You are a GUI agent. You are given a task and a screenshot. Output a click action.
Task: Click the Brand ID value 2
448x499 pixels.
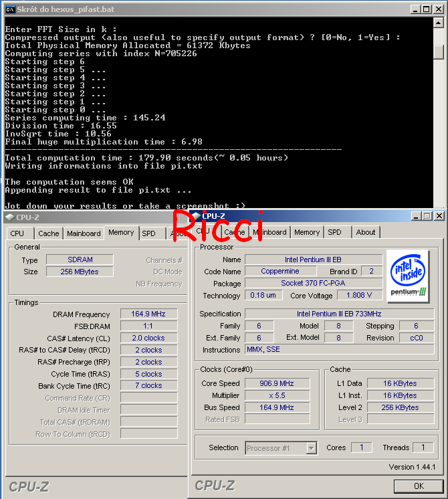[371, 271]
